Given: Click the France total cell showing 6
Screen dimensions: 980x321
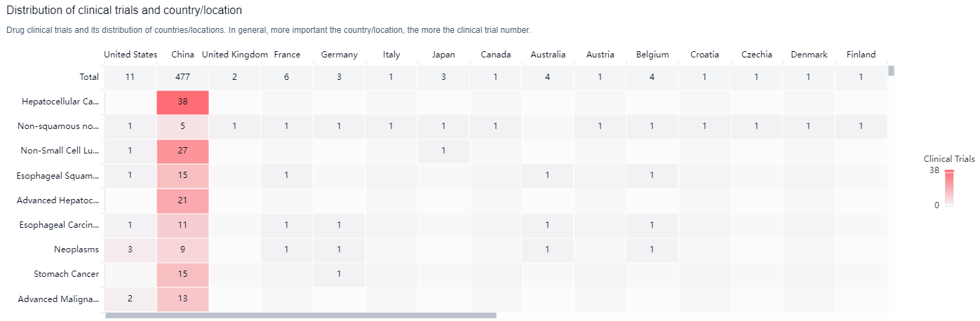Looking at the screenshot, I should [286, 77].
